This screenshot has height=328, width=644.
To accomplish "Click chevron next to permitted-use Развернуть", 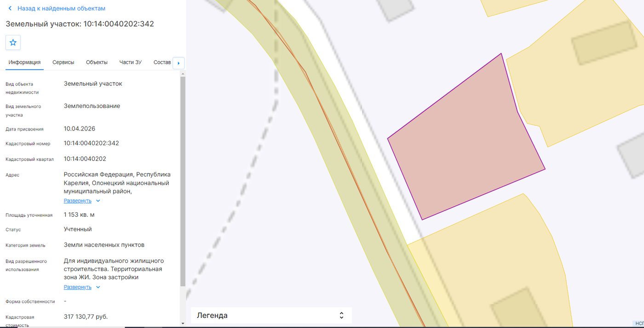I will point(98,287).
